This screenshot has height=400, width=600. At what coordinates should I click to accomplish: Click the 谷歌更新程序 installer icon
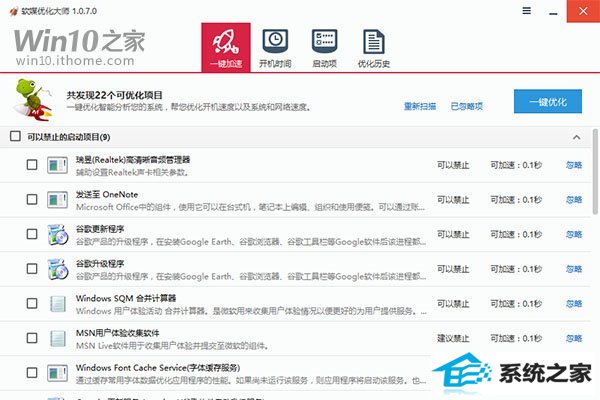58,235
